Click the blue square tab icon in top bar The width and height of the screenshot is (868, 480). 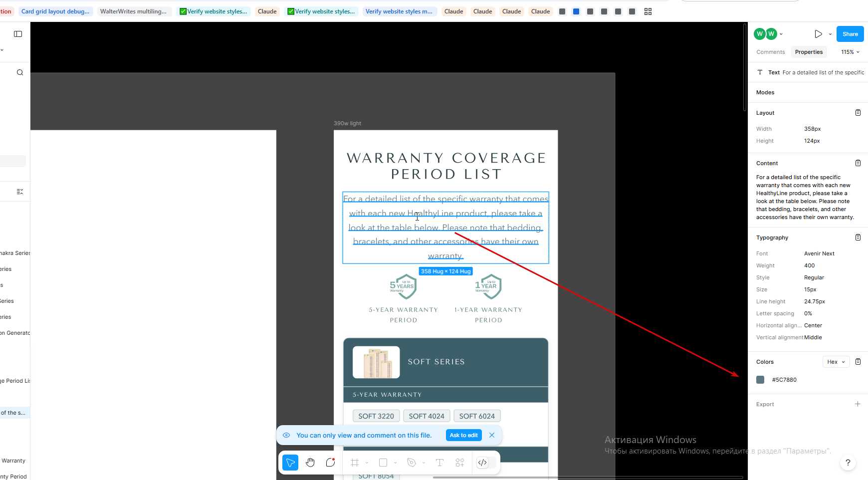pyautogui.click(x=576, y=11)
